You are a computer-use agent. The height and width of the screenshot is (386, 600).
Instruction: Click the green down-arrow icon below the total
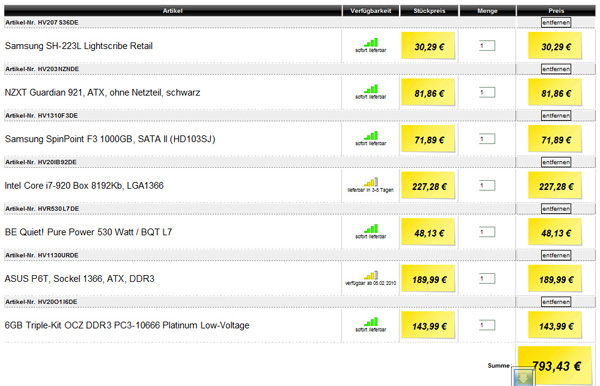click(523, 377)
